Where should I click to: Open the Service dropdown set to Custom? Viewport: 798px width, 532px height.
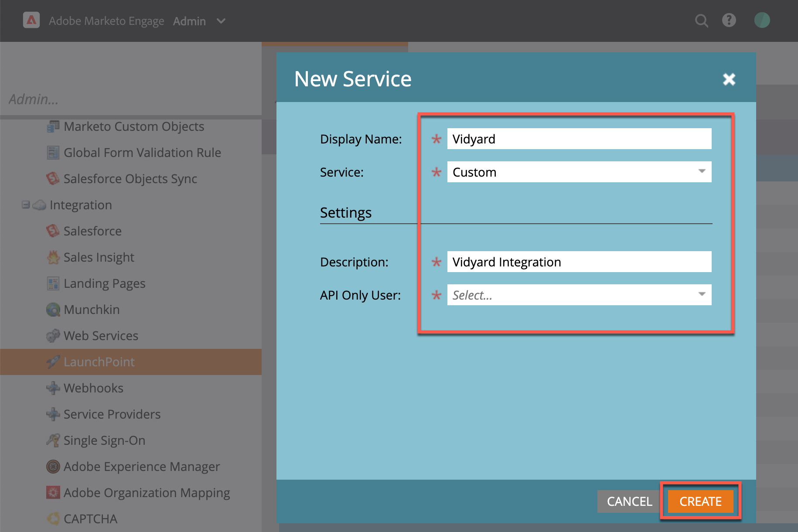(x=579, y=172)
